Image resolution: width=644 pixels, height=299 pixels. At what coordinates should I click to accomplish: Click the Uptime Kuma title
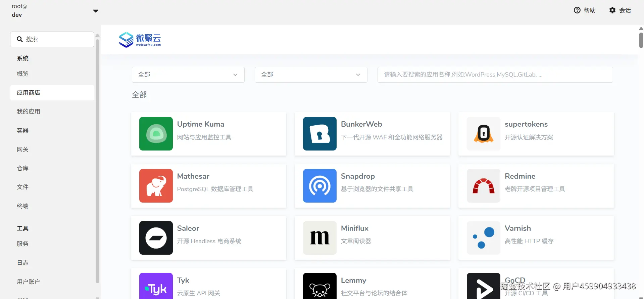201,124
